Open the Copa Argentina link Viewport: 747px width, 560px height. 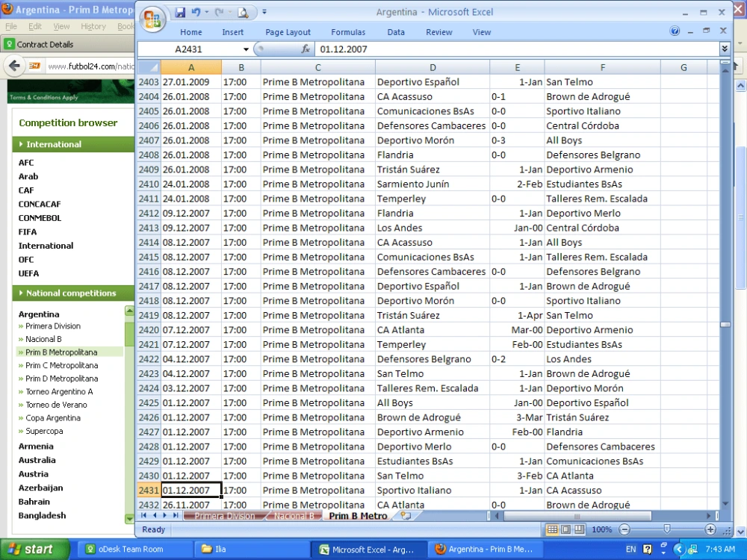pos(53,418)
